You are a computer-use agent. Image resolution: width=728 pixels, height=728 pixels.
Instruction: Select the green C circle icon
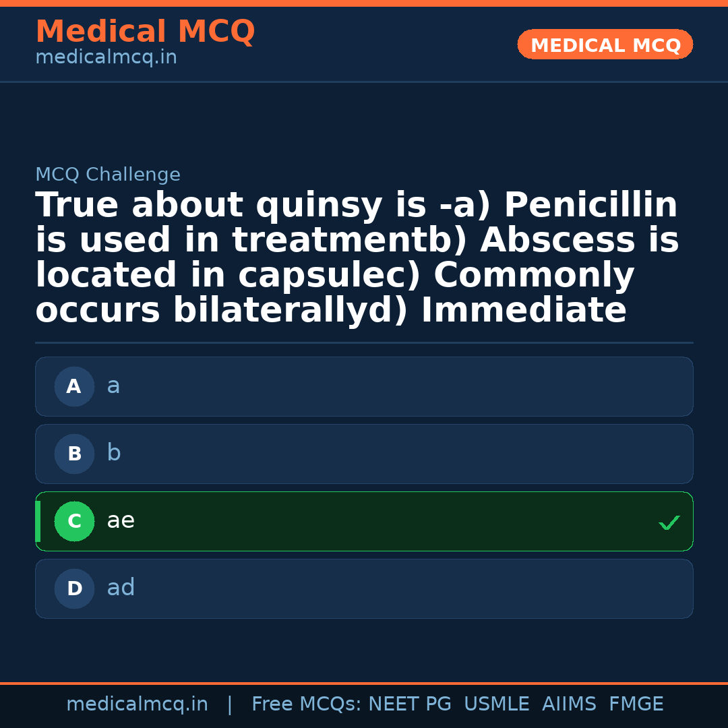pos(74,521)
